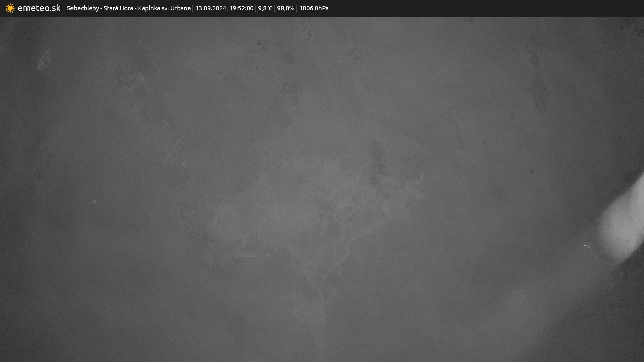Click the tiny bright speck on the left-middle area
The width and height of the screenshot is (644, 362).
tap(94, 202)
